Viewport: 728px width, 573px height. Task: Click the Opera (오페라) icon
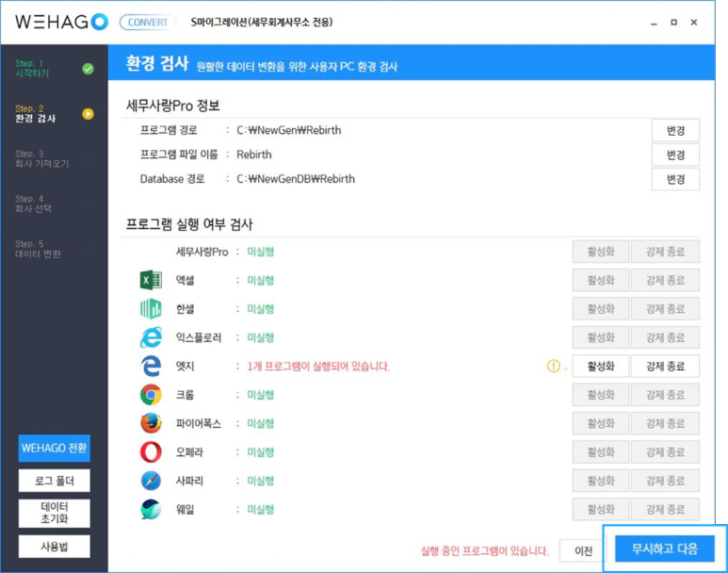tap(151, 452)
